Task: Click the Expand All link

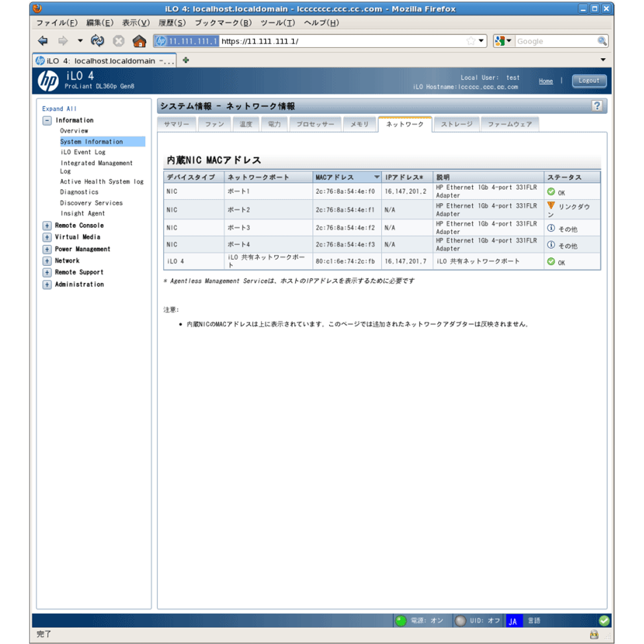Action: tap(59, 109)
